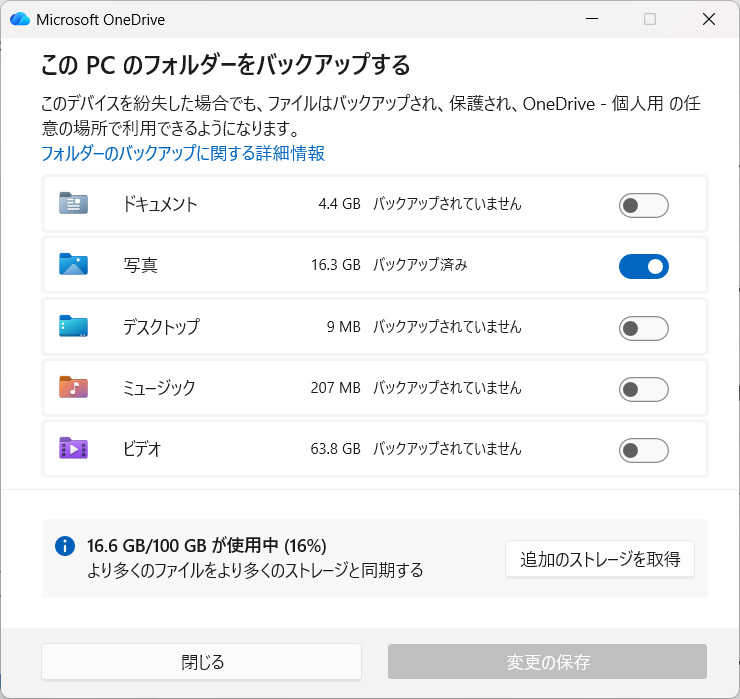Click the Pictures folder icon
740x699 pixels.
click(73, 265)
